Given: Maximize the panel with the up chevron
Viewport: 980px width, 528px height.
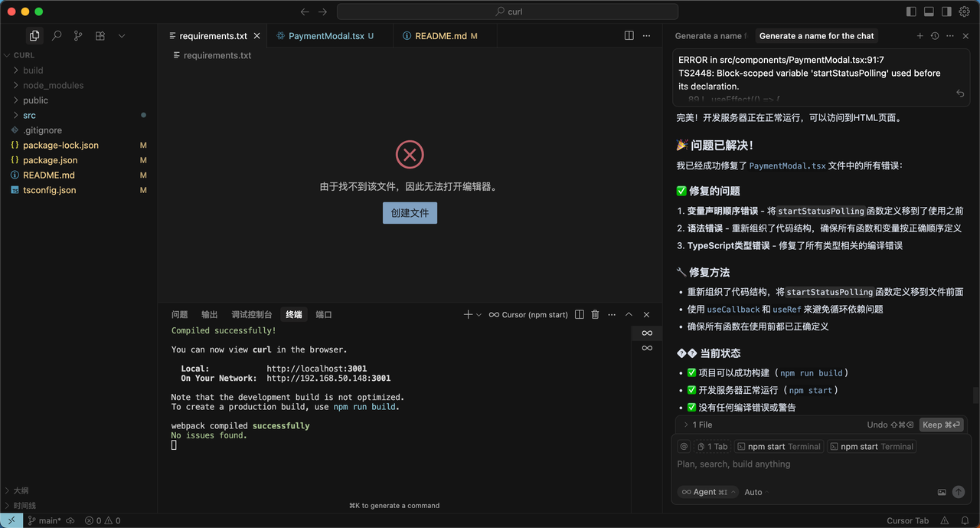Looking at the screenshot, I should click(x=629, y=314).
